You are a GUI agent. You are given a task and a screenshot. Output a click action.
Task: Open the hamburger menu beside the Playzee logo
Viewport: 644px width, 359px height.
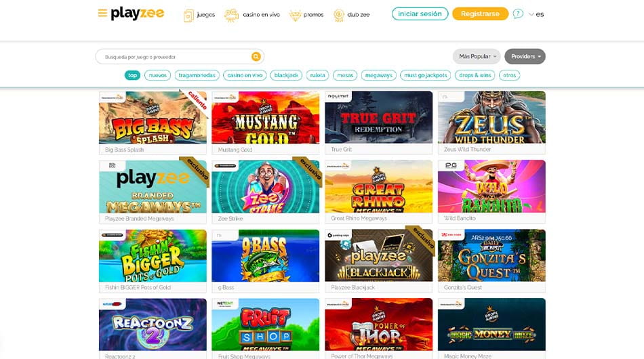pyautogui.click(x=102, y=13)
